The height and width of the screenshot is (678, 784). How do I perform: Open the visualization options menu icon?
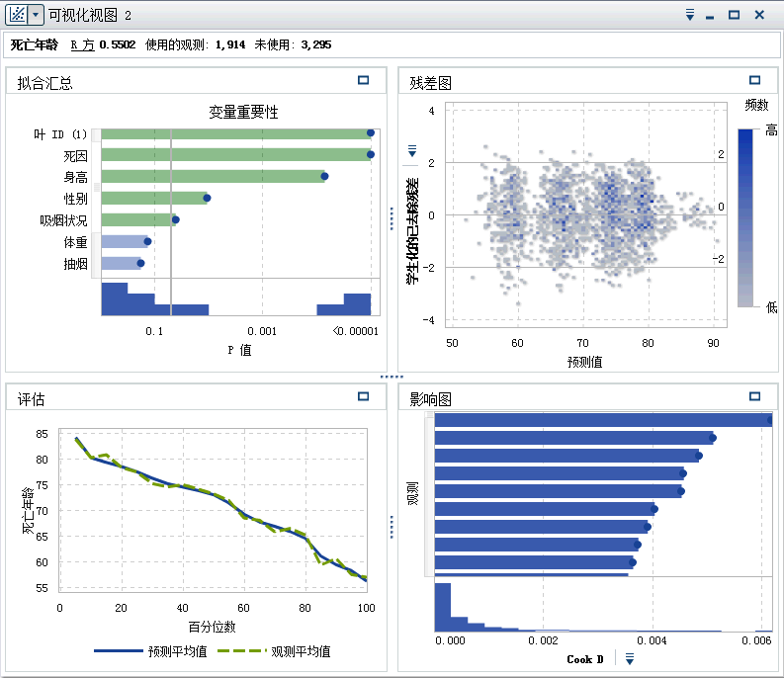coord(690,15)
